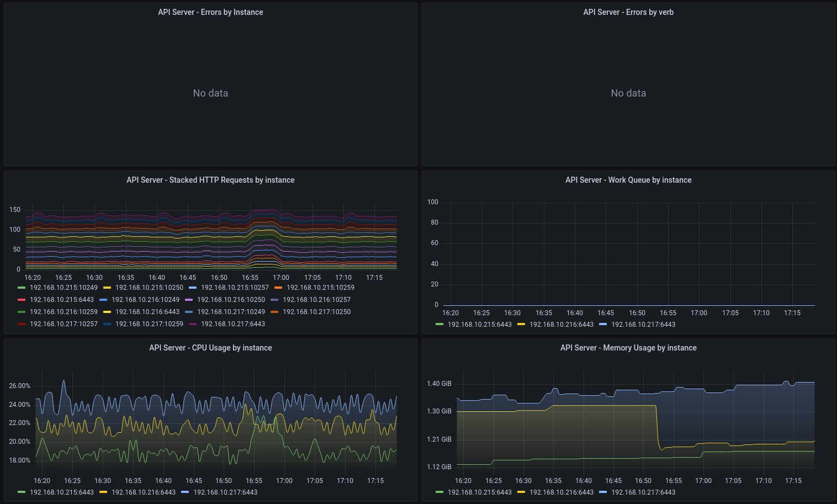Screen dimensions: 837x504
Task: Select 192.168.10.217:10257 in HTTP Requests legend
Action: pyautogui.click(x=63, y=324)
